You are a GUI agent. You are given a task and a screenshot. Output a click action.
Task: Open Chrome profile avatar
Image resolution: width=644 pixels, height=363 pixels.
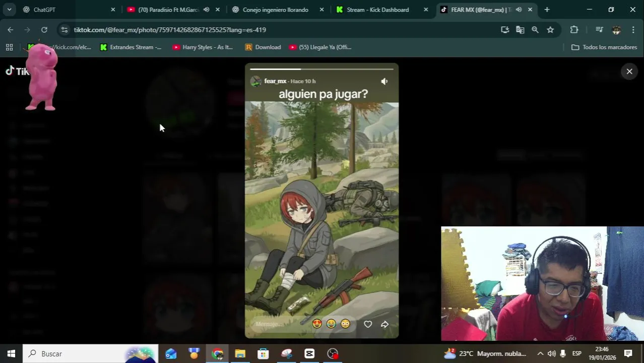(x=616, y=30)
